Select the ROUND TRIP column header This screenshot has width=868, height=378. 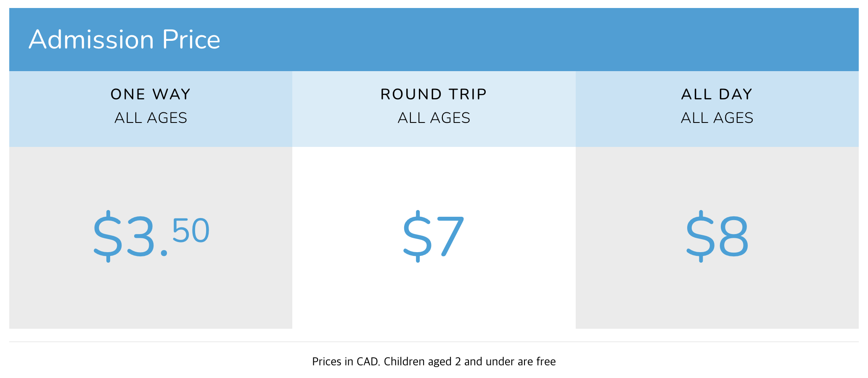click(434, 94)
